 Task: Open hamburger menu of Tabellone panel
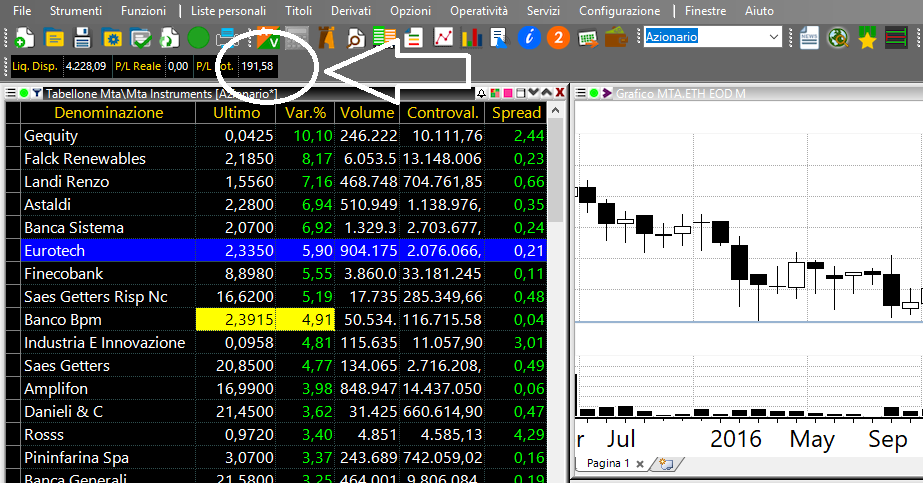click(x=11, y=93)
